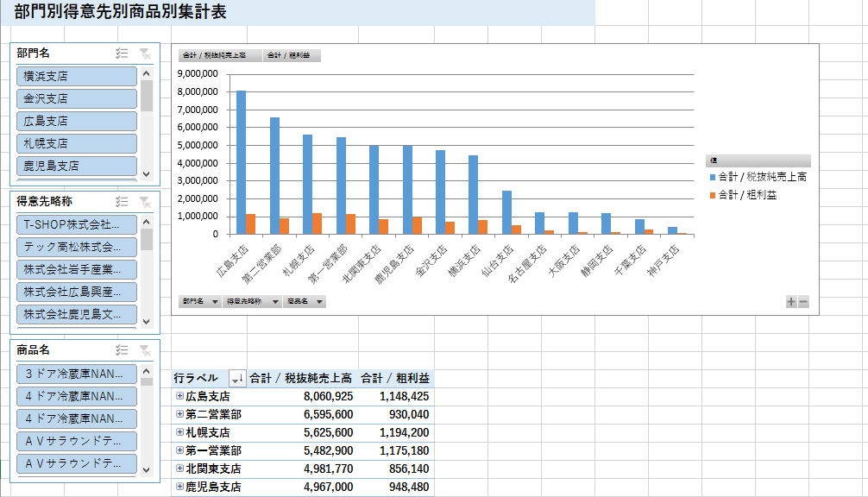Screen dimensions: 868x497
Task: Toggle 札幌支店 slicer item
Action: [77, 143]
